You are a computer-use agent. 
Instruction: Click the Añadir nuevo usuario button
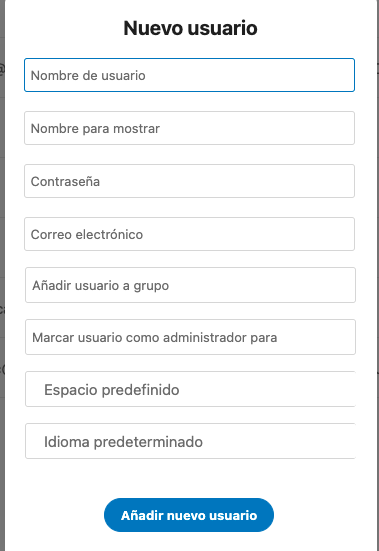pos(189,515)
